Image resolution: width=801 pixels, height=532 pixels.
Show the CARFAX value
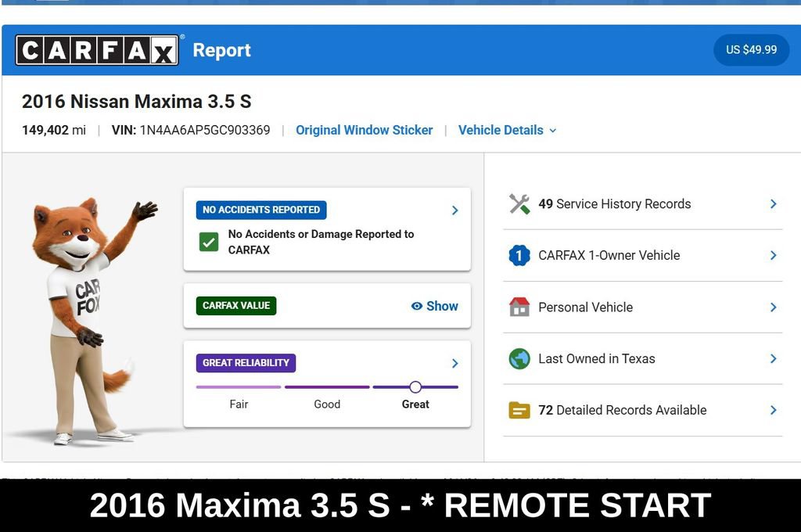click(435, 306)
